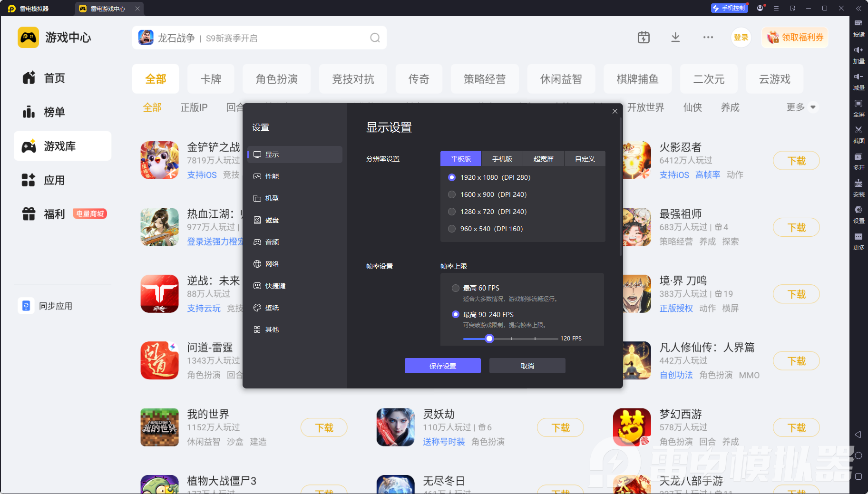Click the three-dot more options icon

[708, 38]
